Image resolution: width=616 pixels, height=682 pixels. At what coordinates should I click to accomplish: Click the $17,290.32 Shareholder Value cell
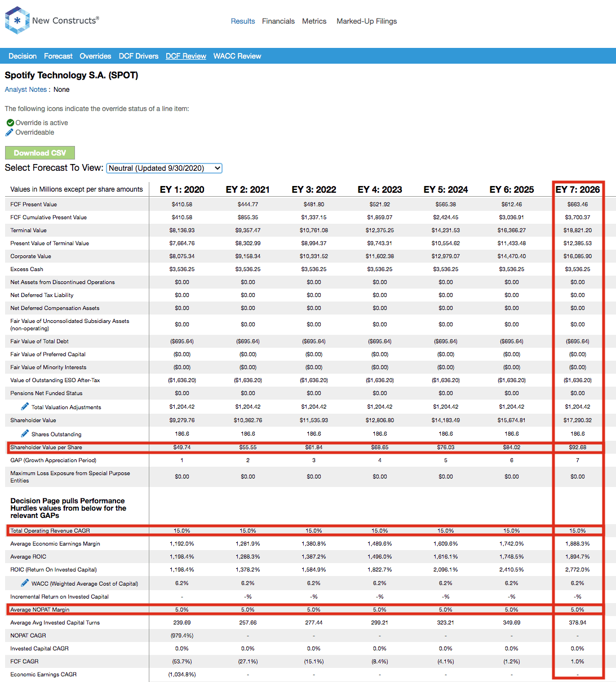[x=578, y=420]
